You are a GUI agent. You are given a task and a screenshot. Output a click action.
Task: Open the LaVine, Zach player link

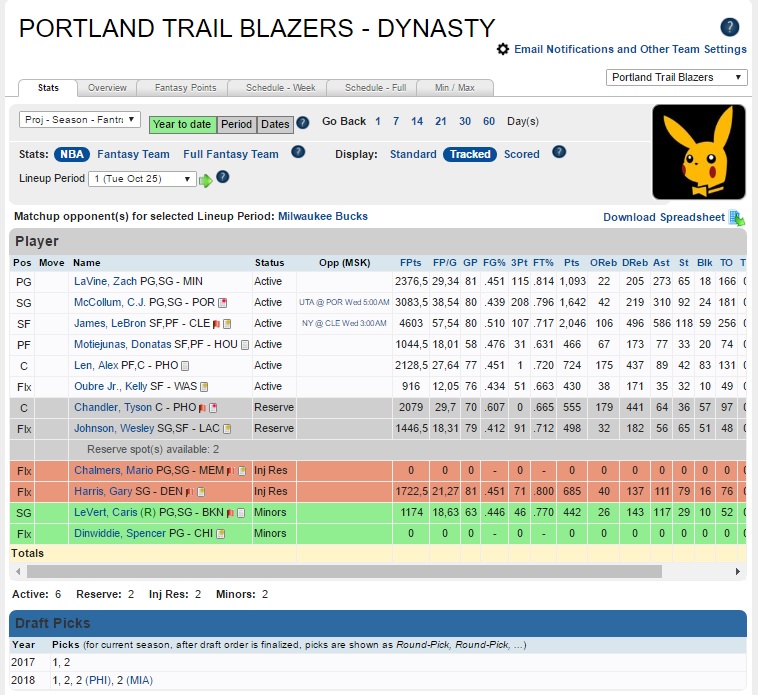tap(106, 281)
